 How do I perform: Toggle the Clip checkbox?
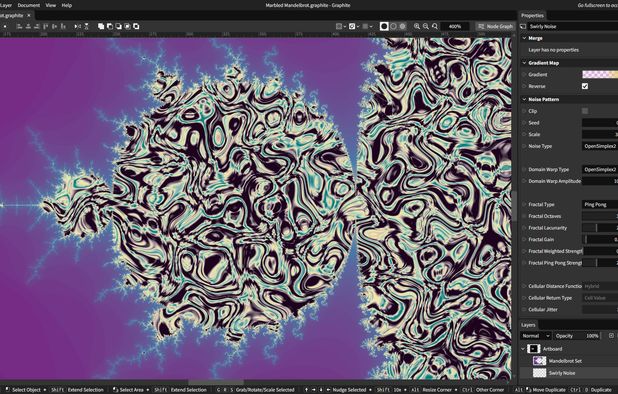tap(585, 111)
